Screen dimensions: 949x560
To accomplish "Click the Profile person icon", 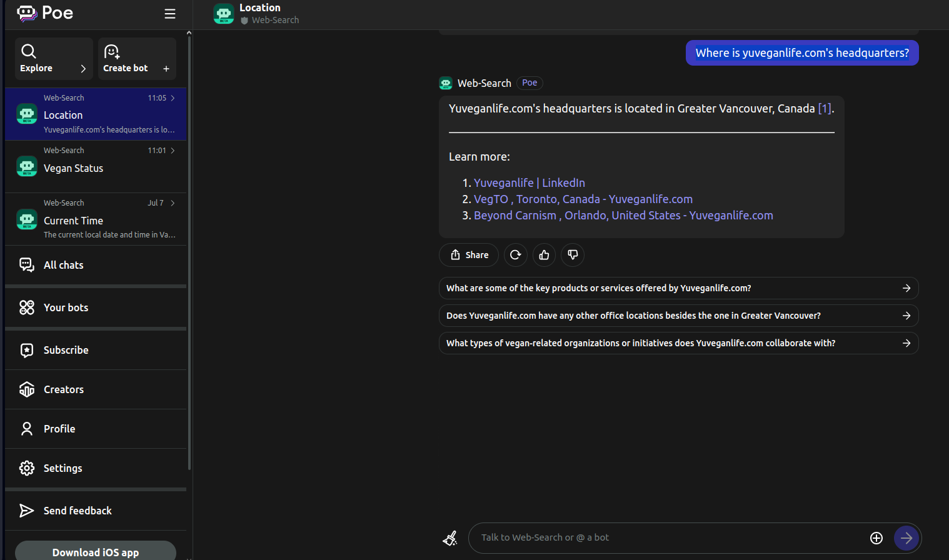I will coord(27,429).
